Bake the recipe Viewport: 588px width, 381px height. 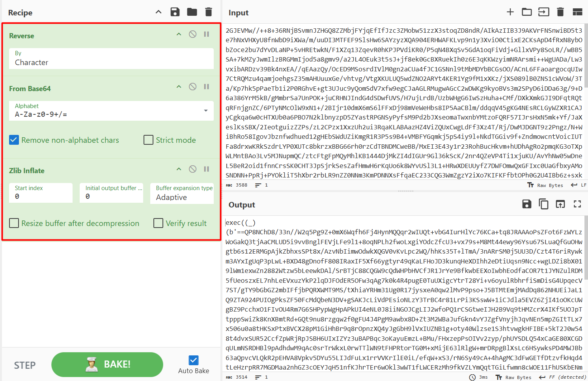pyautogui.click(x=107, y=364)
